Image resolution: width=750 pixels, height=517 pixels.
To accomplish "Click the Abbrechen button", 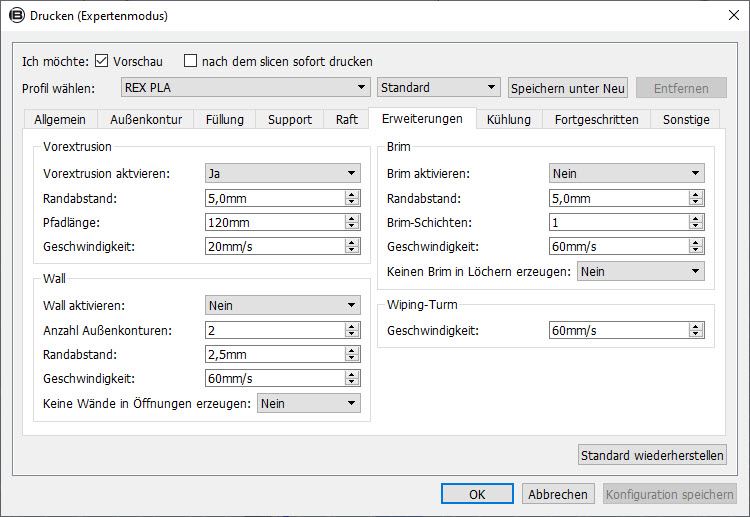I will tap(558, 494).
